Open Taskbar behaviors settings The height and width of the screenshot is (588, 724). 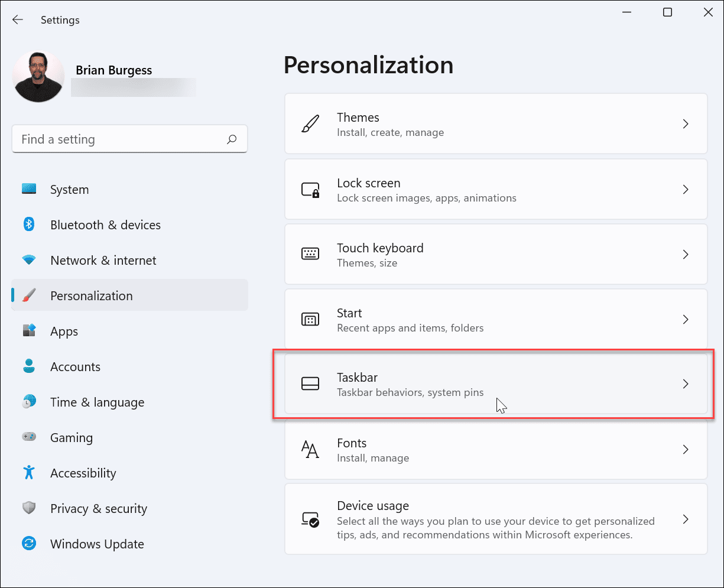coord(496,384)
